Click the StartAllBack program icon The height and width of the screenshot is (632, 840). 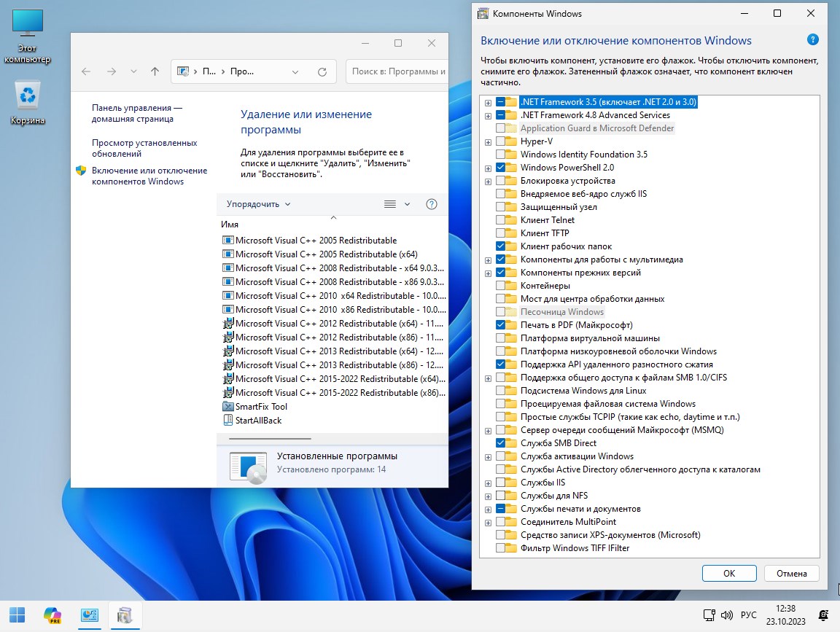click(x=227, y=421)
